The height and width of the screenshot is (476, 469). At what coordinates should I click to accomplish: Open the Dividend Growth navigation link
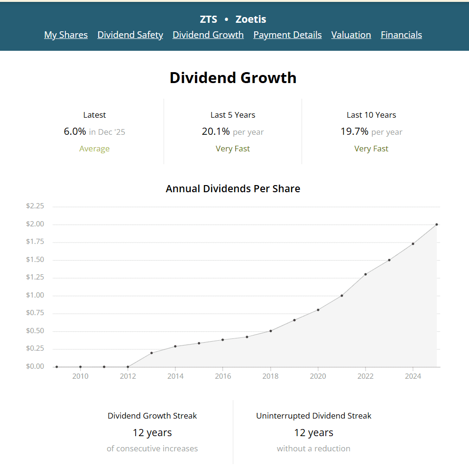[208, 35]
